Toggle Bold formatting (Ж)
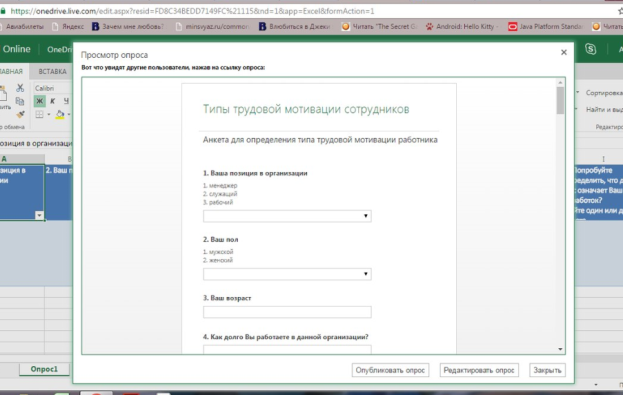The height and width of the screenshot is (395, 624). click(39, 101)
